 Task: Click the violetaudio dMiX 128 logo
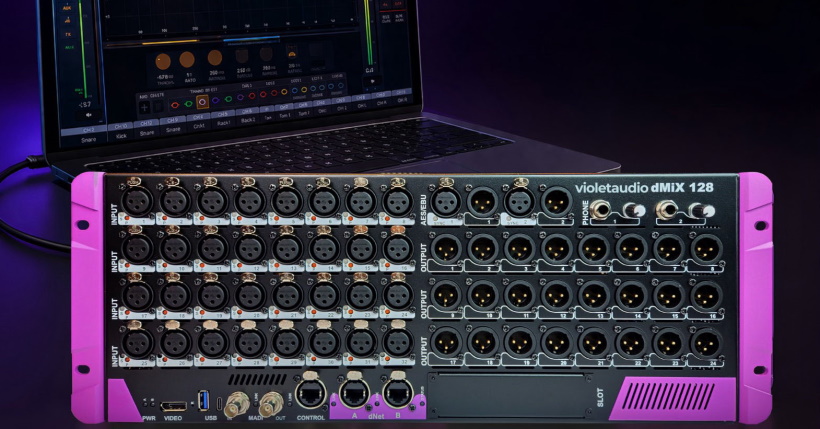coord(644,187)
